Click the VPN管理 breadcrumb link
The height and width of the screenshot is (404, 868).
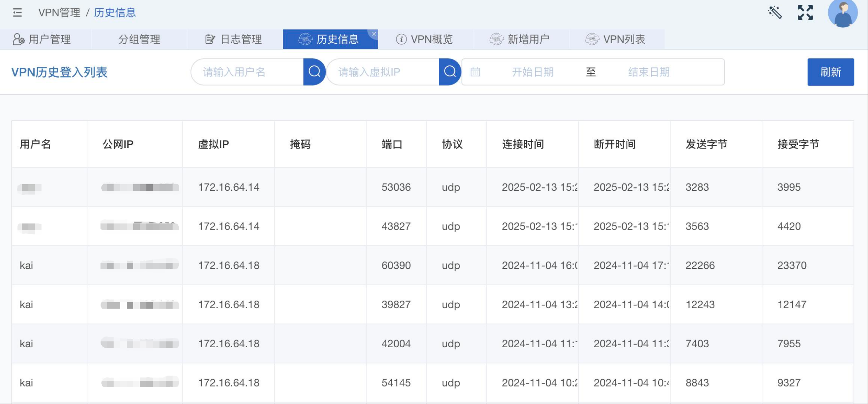59,13
